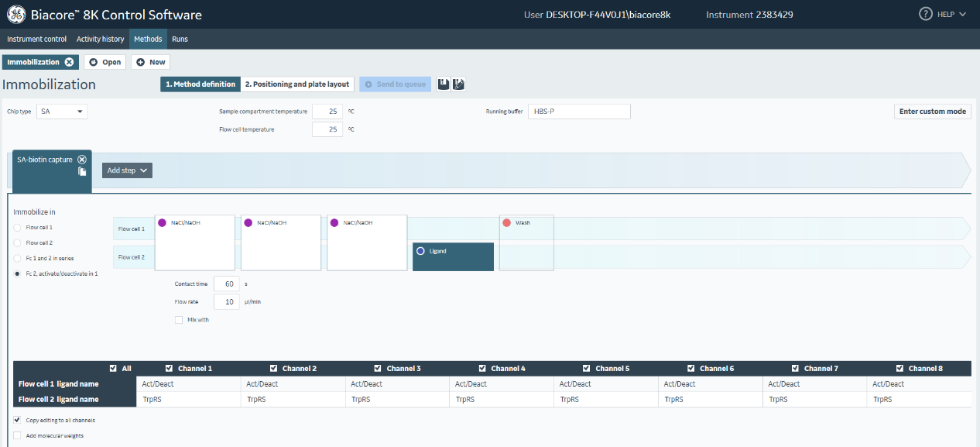The image size is (980, 447).
Task: Click the Help question mark icon
Action: coord(925,14)
